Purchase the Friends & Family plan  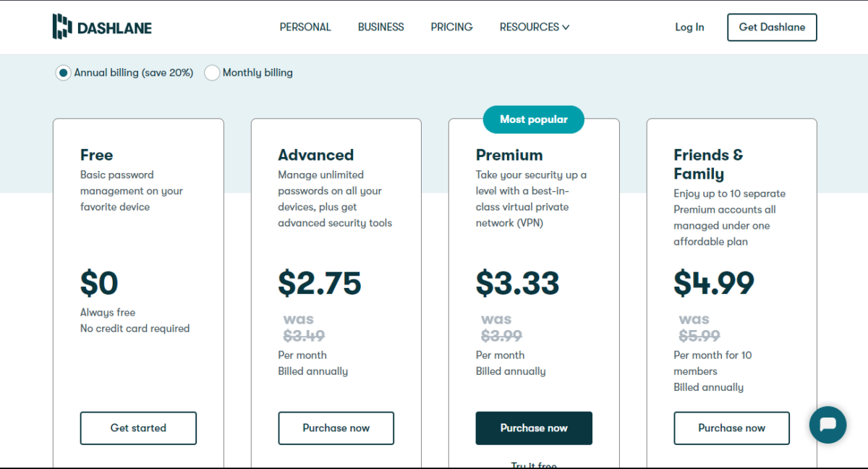[731, 428]
